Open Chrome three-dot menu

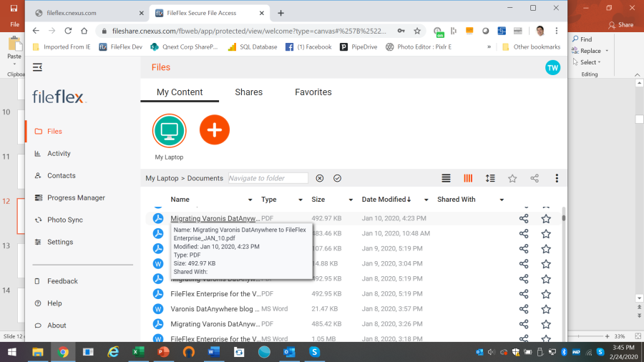tap(557, 31)
